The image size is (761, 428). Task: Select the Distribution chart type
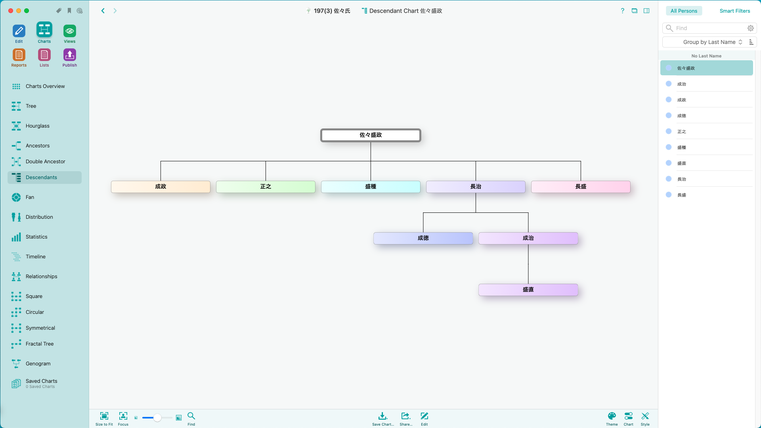[x=45, y=217]
